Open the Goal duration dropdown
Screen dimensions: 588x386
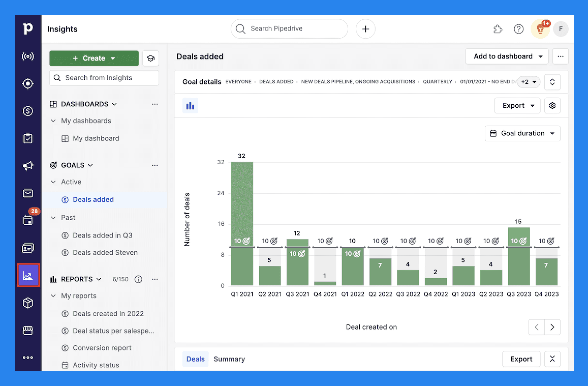coord(522,133)
